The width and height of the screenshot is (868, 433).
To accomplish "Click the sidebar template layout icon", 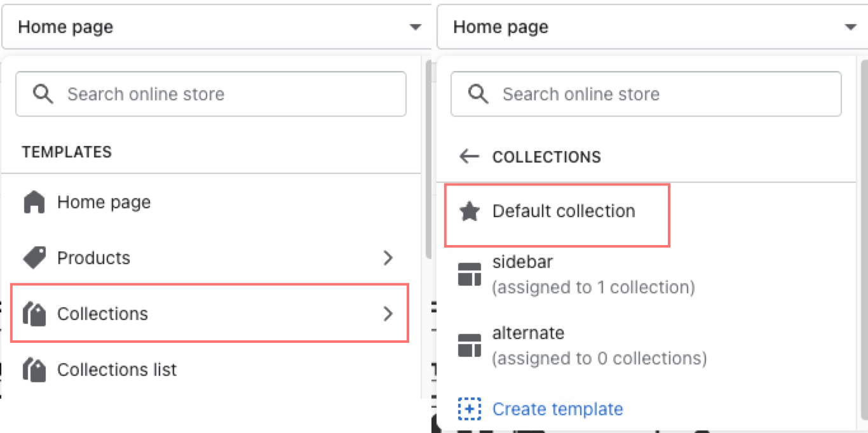I will tap(470, 275).
